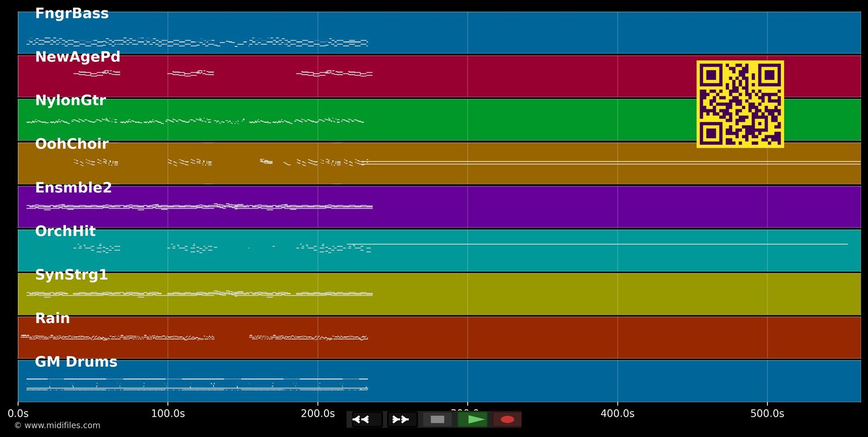Click the OrchHit track name
The image size is (868, 437).
[x=65, y=232]
